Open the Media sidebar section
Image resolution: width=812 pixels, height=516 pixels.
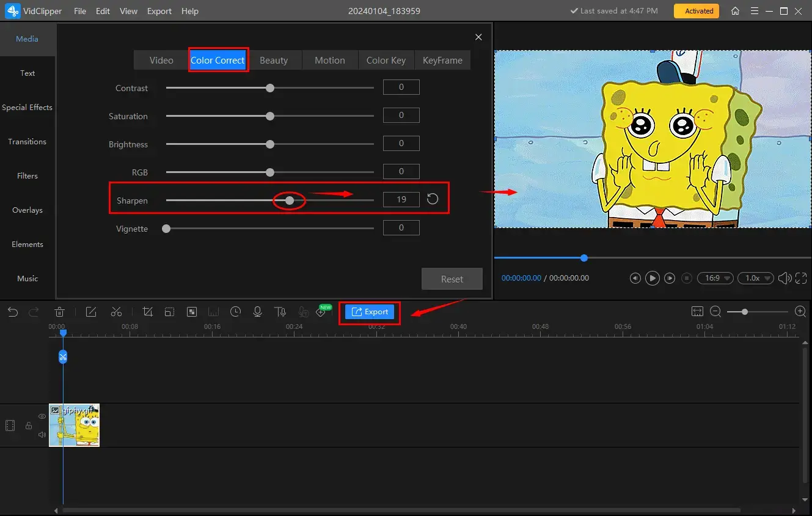(x=27, y=39)
